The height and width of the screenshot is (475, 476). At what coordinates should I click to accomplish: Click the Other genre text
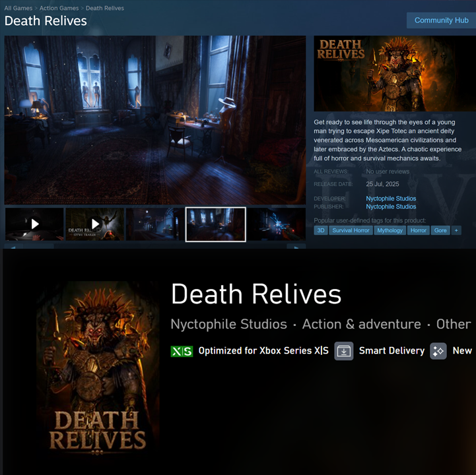click(454, 324)
